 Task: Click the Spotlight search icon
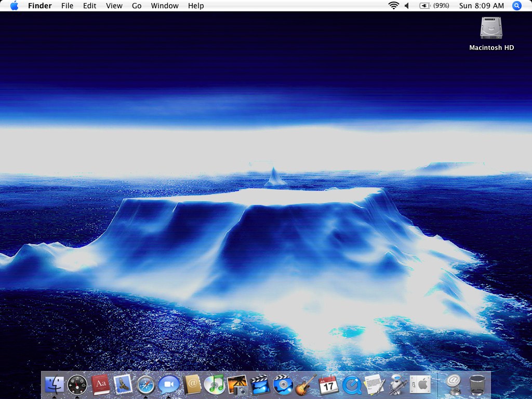516,6
